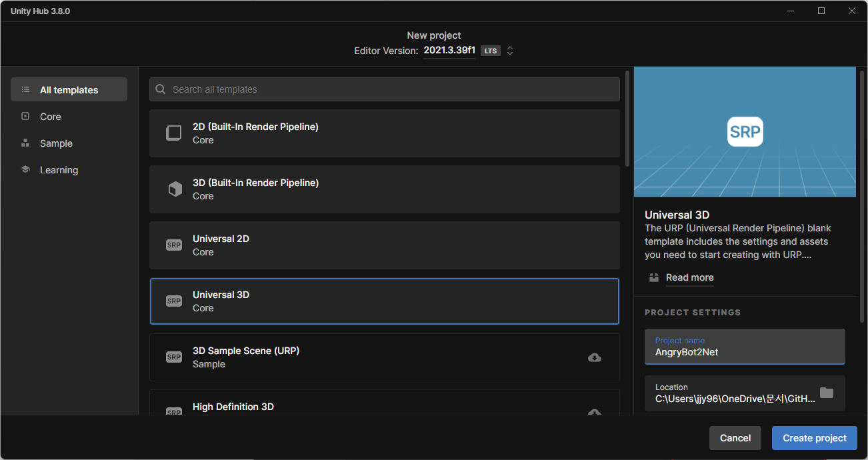
Task: Click the PROJECT SETTINGS heading
Action: [693, 312]
